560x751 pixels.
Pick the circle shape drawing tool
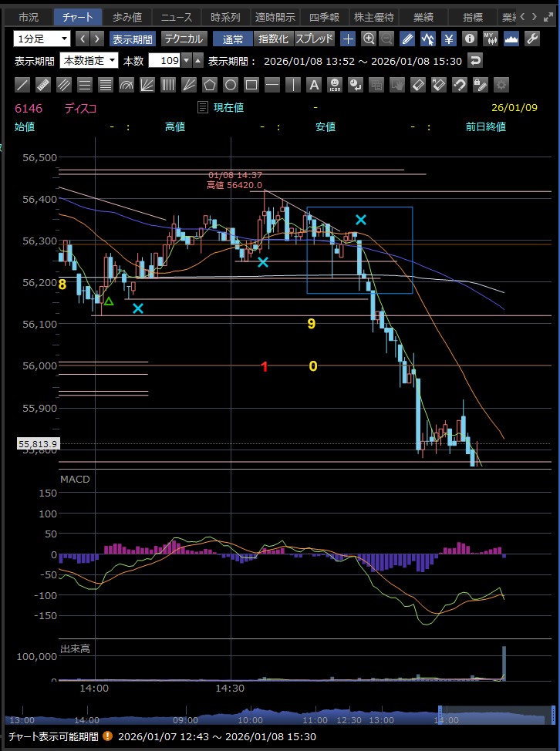pos(231,85)
